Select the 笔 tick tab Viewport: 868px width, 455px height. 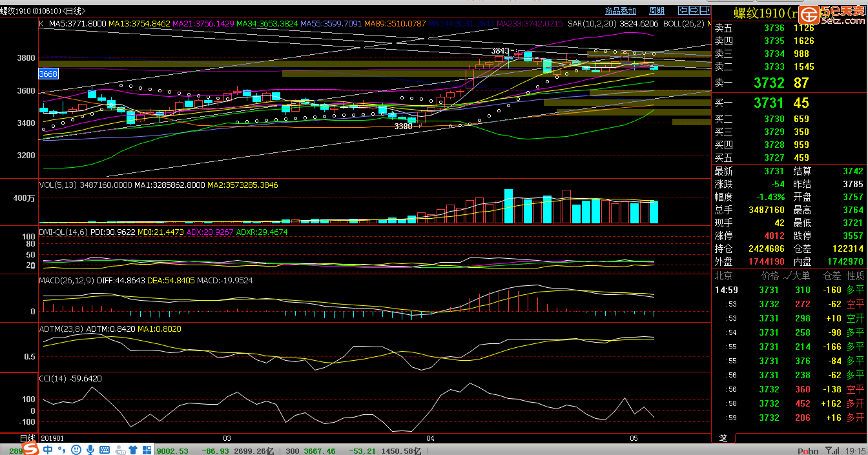coord(723,438)
